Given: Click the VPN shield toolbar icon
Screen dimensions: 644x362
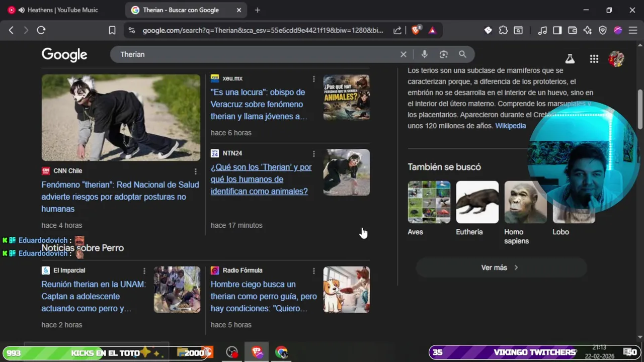Looking at the screenshot, I should (603, 30).
